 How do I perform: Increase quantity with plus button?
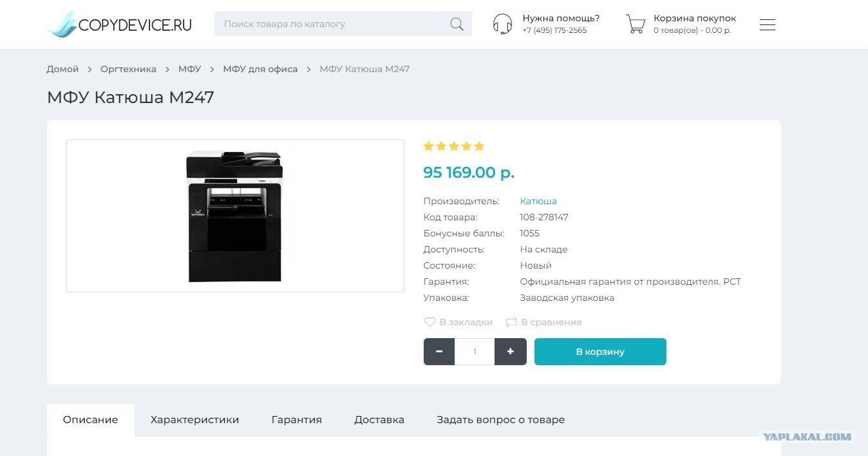pos(511,352)
